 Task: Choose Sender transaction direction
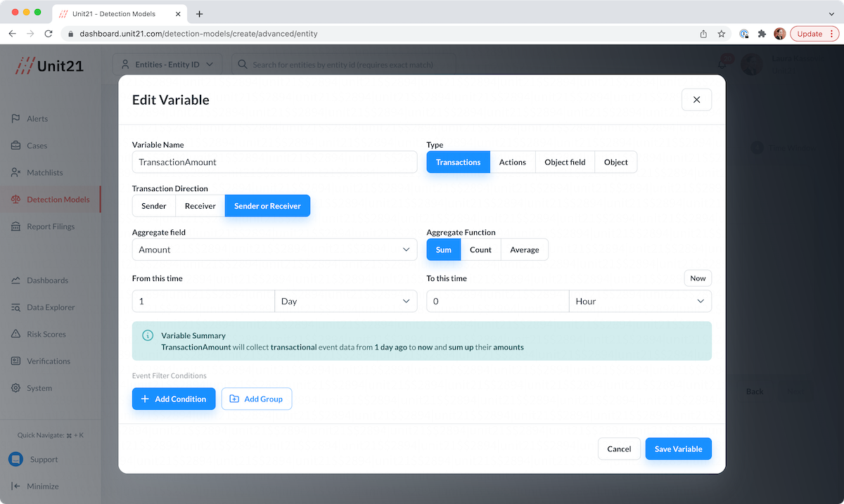click(154, 206)
